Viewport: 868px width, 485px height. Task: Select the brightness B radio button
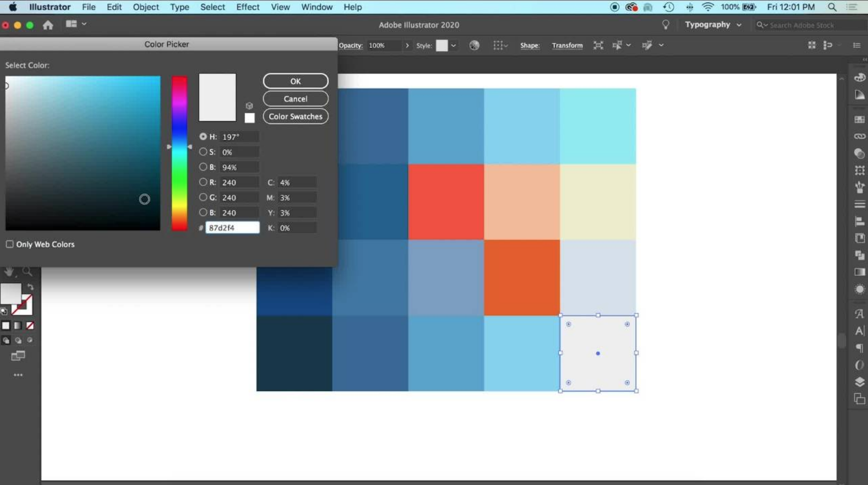point(203,167)
